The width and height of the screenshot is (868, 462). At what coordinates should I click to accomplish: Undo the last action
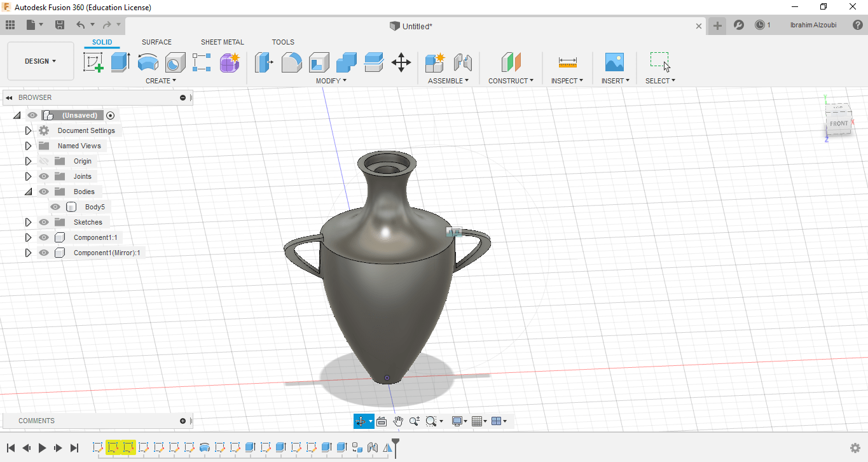[80, 25]
